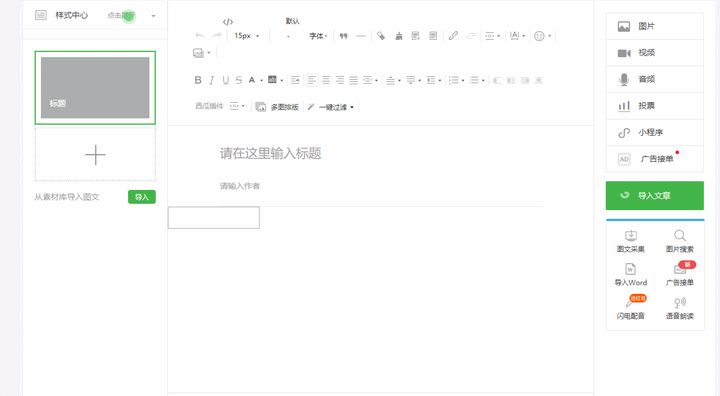Viewport: 720px width, 396px height.
Task: Click the insert hyperlink chain icon
Action: tap(453, 36)
